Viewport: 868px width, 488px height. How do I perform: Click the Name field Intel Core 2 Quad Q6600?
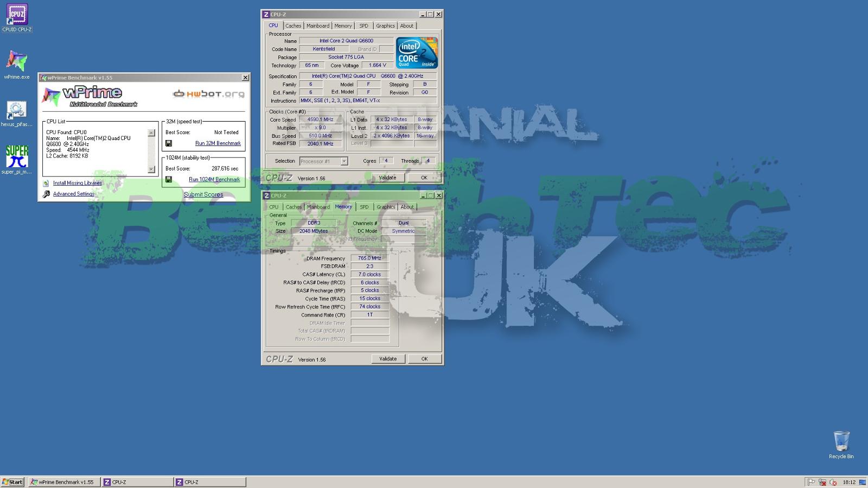pyautogui.click(x=346, y=41)
